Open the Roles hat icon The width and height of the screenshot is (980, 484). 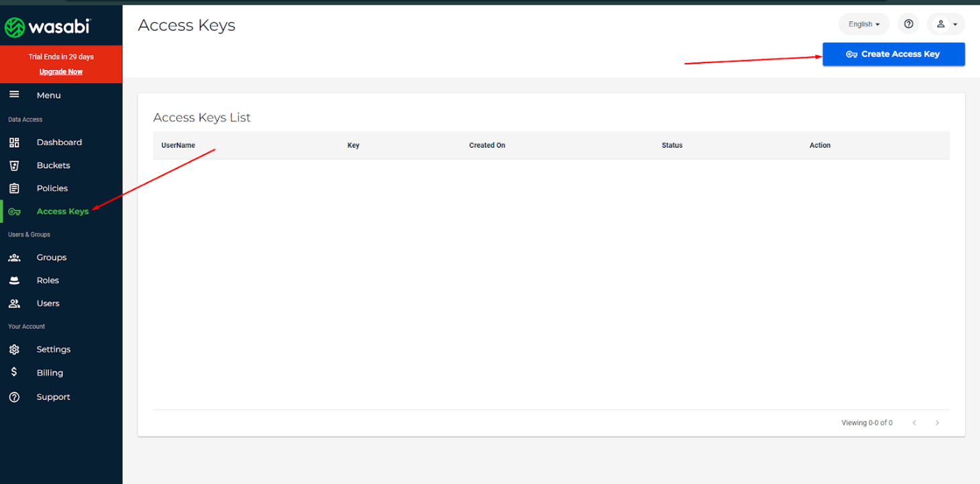(x=14, y=280)
